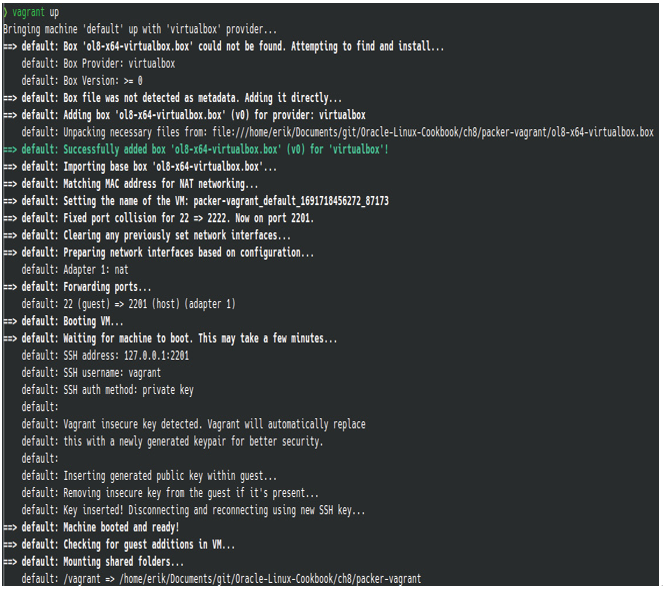Click the green 'Successfully added box' line
664x590 pixels.
196,150
